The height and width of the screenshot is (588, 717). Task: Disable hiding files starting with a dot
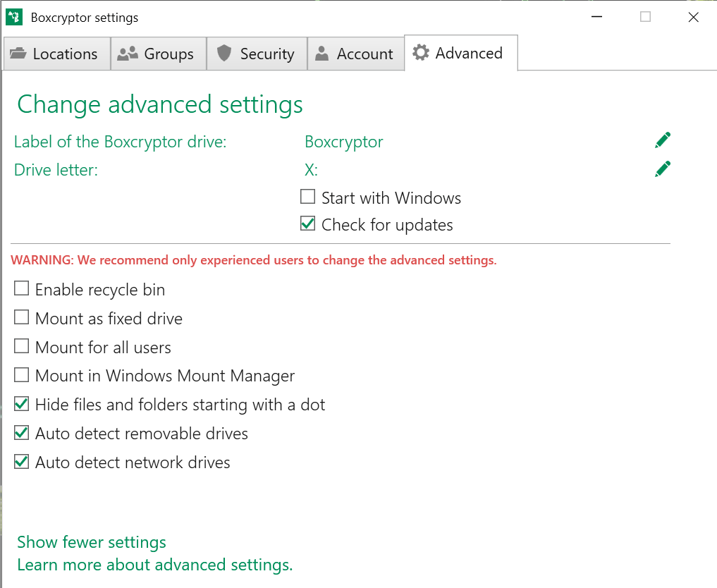click(22, 405)
